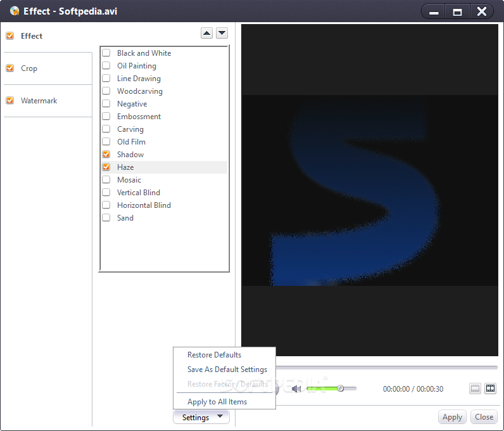
Task: Minimize the Effect window
Action: (x=434, y=11)
